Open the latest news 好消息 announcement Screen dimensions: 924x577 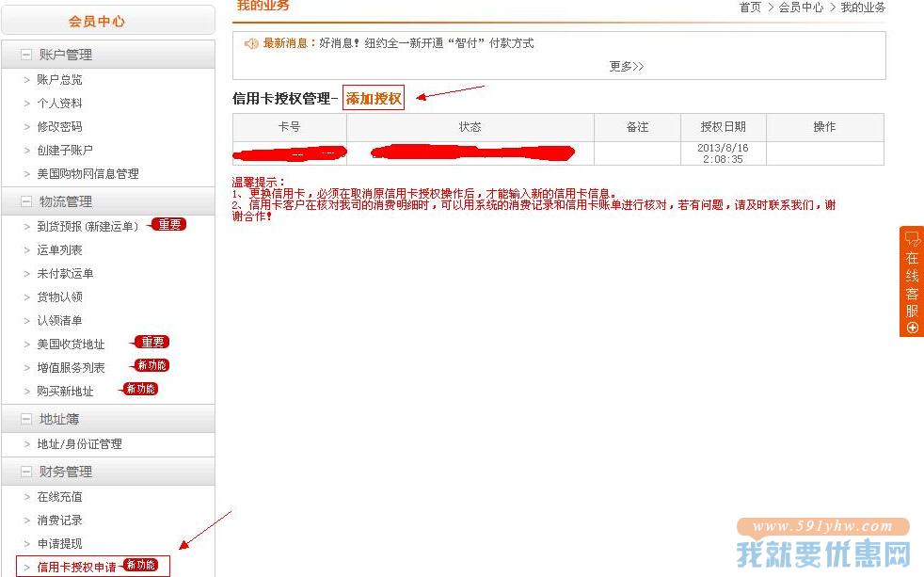(x=426, y=43)
